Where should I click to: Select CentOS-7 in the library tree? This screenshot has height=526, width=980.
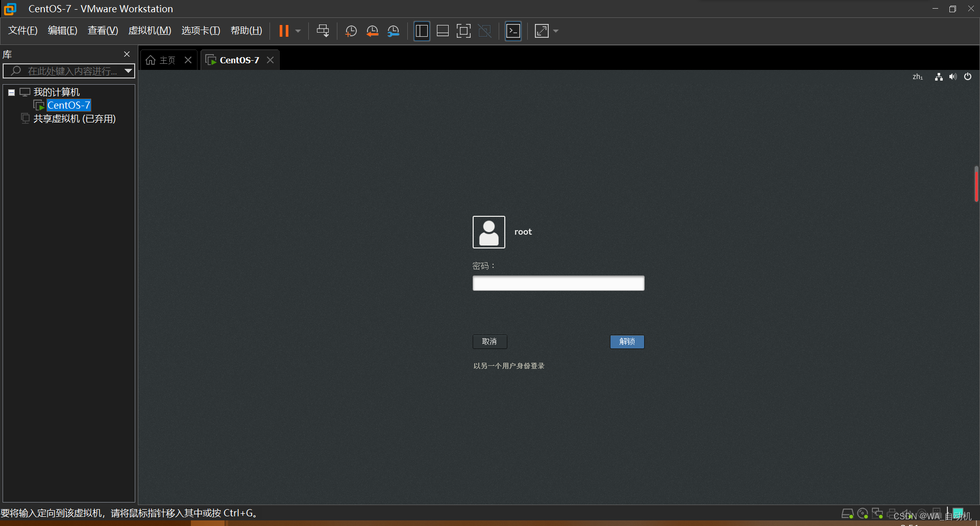click(x=69, y=105)
